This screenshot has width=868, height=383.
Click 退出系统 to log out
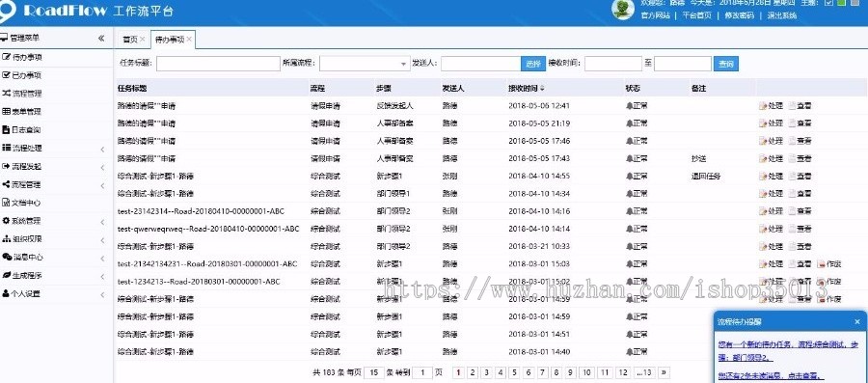pos(781,16)
